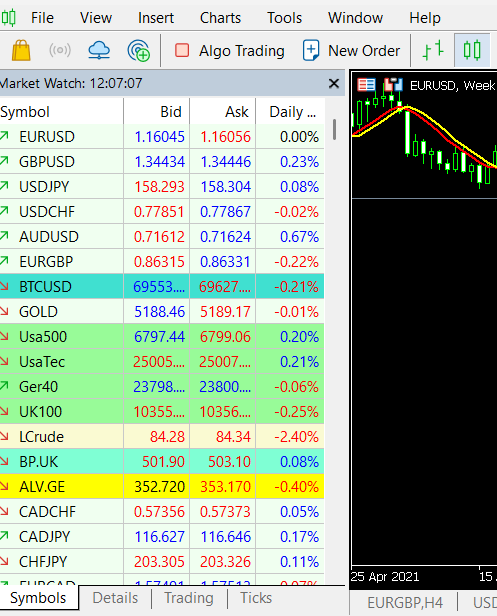Screen dimensions: 497x616
Task: Click the Market Watch vertical scrollbar thumb
Action: [x=334, y=130]
